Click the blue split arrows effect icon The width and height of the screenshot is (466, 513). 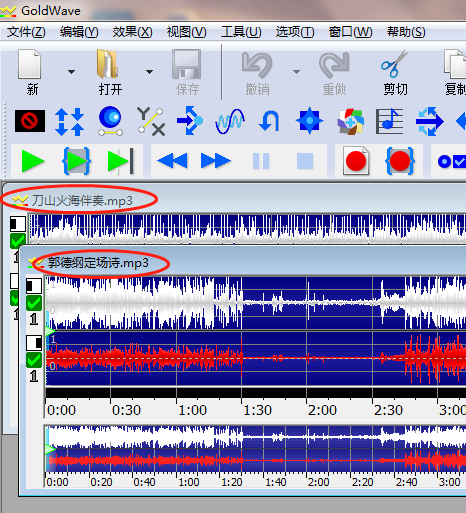click(429, 121)
